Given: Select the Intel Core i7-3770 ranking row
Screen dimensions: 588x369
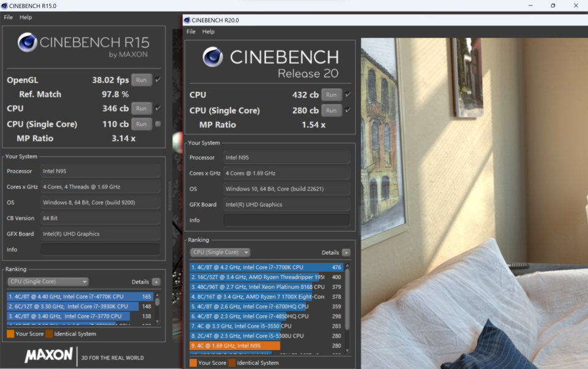Looking at the screenshot, I should [x=80, y=316].
